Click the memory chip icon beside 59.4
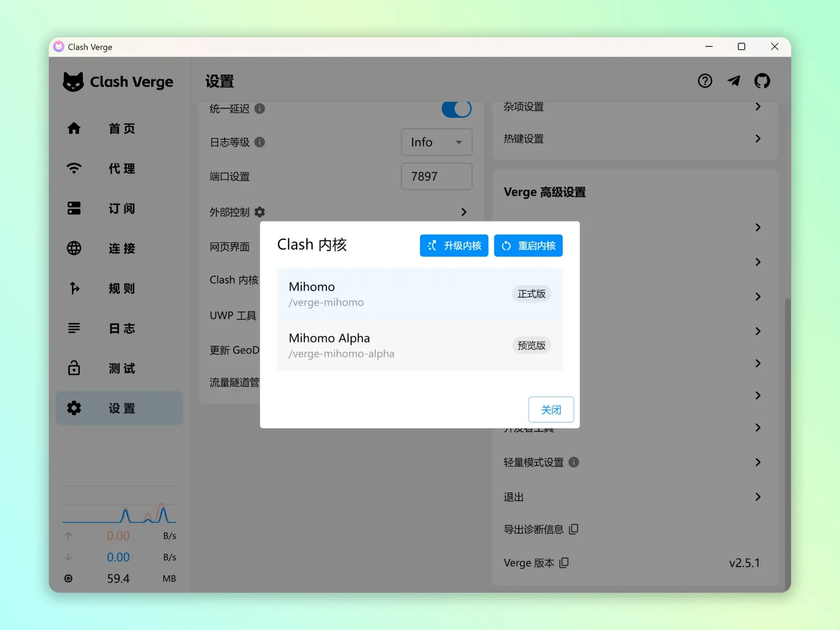Screen dimensions: 840x630 pyautogui.click(x=68, y=579)
